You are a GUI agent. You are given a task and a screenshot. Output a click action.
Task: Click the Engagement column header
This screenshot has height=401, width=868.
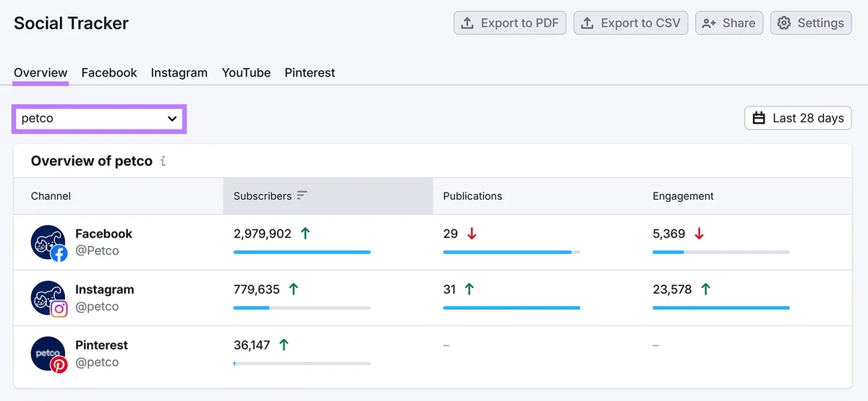(683, 196)
